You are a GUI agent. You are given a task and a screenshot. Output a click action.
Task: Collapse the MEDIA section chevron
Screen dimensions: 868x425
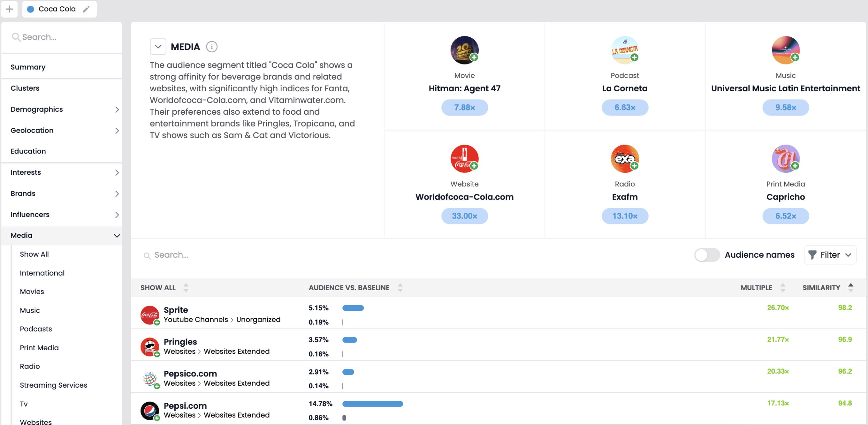(x=158, y=47)
